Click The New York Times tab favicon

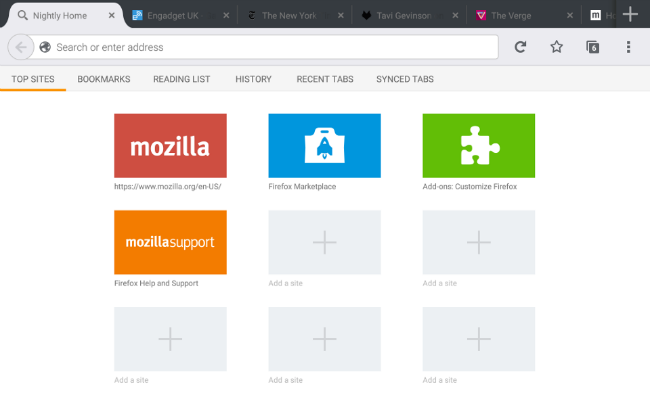tap(252, 16)
